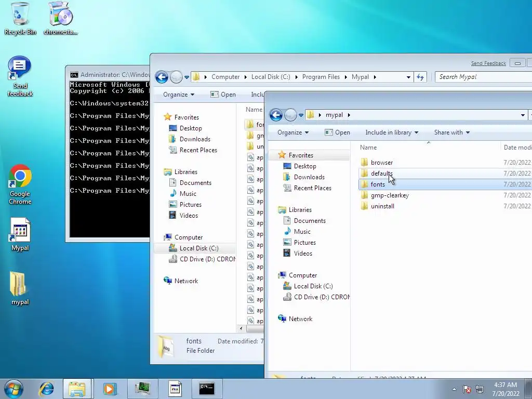Open the Share with dropdown
The height and width of the screenshot is (399, 532).
(452, 132)
